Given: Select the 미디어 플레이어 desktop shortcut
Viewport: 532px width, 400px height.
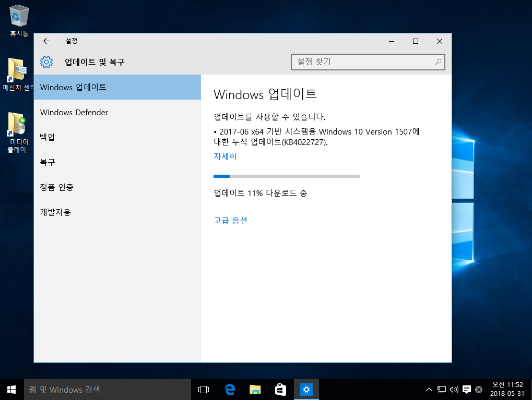Looking at the screenshot, I should point(19,132).
